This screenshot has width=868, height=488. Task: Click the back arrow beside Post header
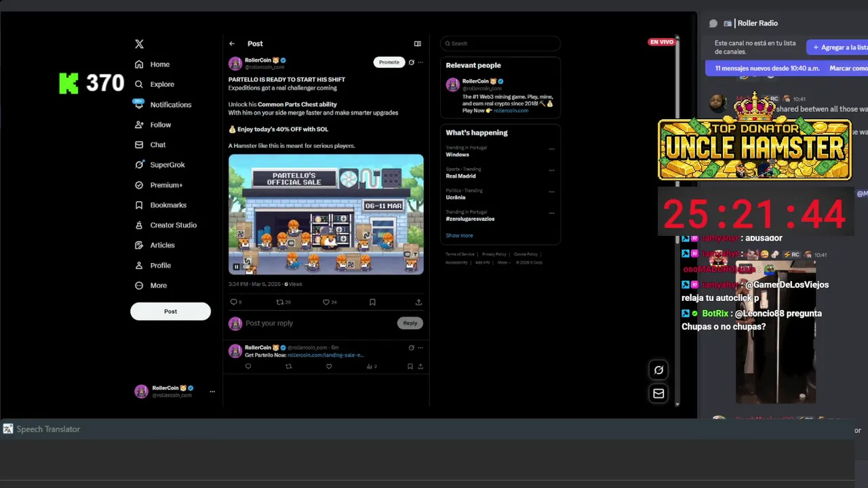tap(232, 43)
